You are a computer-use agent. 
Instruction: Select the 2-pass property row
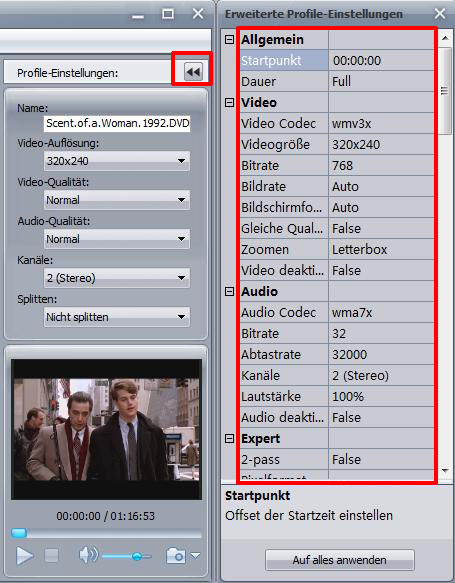pos(337,460)
